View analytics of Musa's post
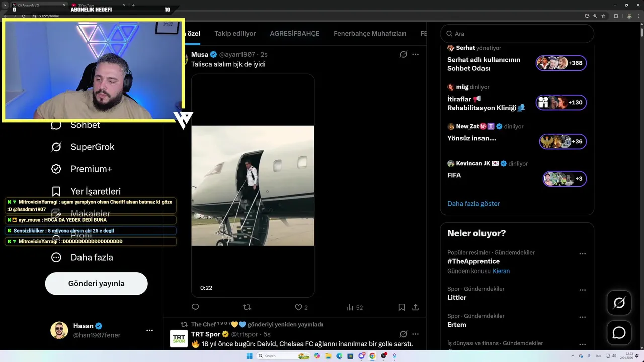 coord(355,307)
